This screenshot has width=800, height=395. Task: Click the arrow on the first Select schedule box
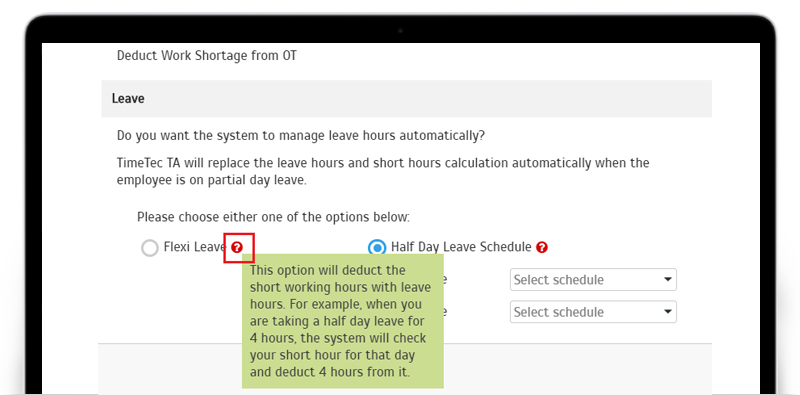[x=667, y=280]
